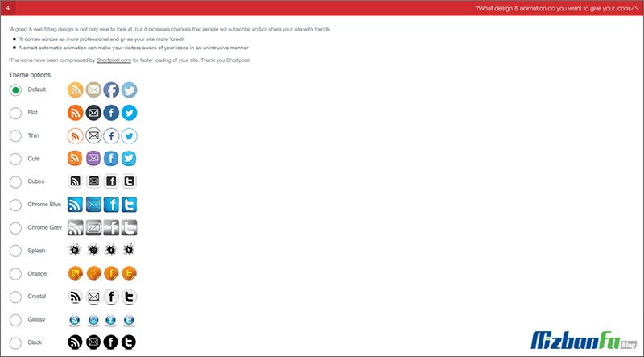Click the Flat theme RSS icon
Image resolution: width=644 pixels, height=357 pixels.
click(76, 113)
